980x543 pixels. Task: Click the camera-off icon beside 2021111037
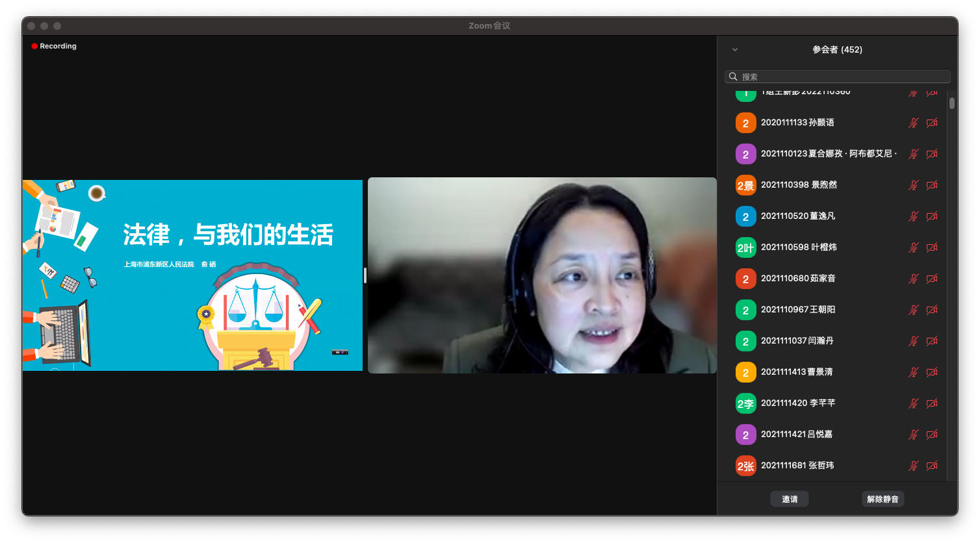[x=931, y=341]
